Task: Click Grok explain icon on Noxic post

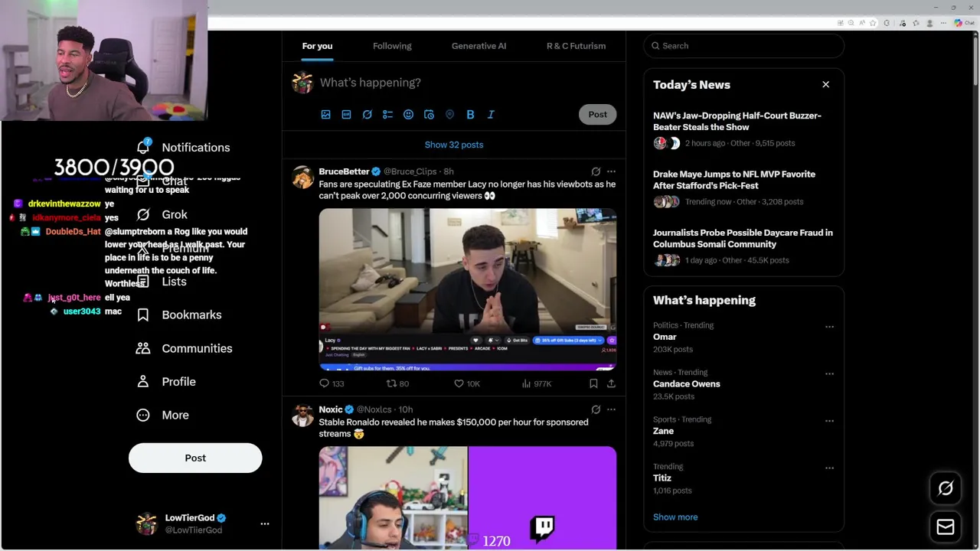Action: [x=596, y=409]
